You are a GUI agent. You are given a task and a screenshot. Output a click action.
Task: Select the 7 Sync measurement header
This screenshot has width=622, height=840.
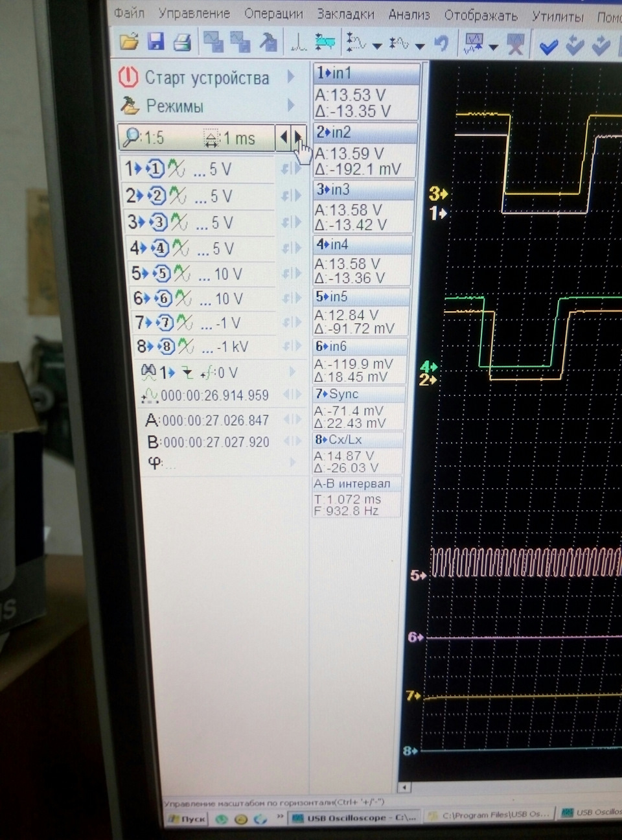click(360, 393)
